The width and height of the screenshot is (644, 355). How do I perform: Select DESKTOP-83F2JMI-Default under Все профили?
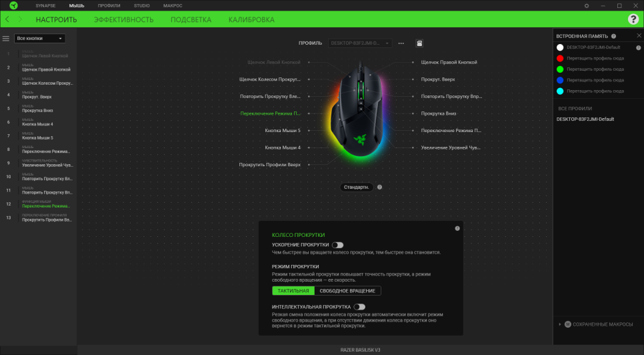(585, 119)
